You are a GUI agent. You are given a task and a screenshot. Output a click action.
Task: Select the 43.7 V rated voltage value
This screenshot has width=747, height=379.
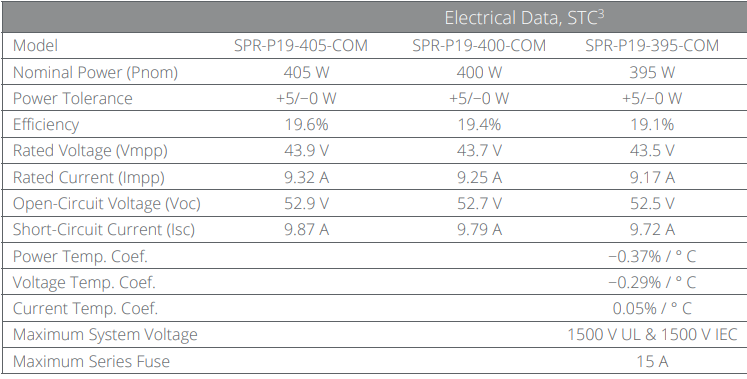[479, 150]
